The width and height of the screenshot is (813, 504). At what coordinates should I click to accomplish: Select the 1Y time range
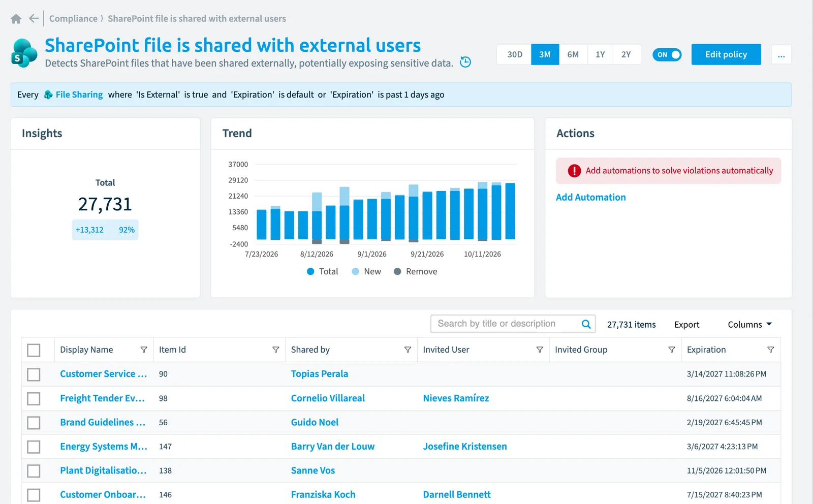[x=600, y=54]
